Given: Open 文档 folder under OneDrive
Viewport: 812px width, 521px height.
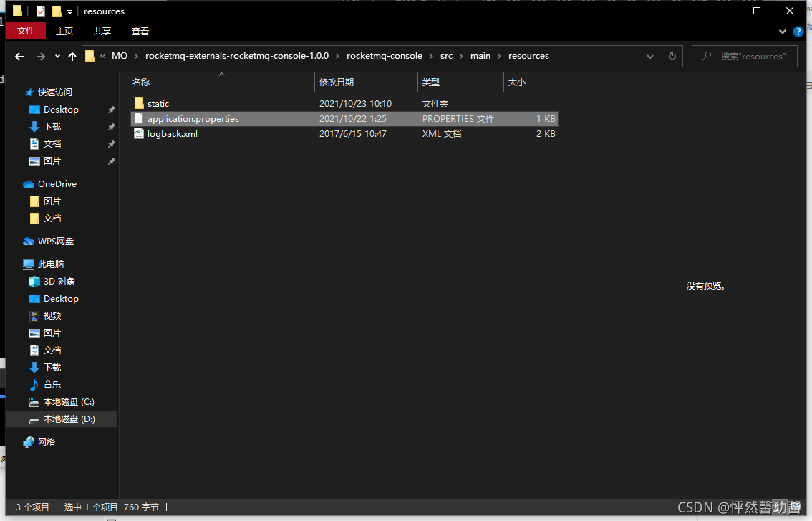Looking at the screenshot, I should [52, 219].
